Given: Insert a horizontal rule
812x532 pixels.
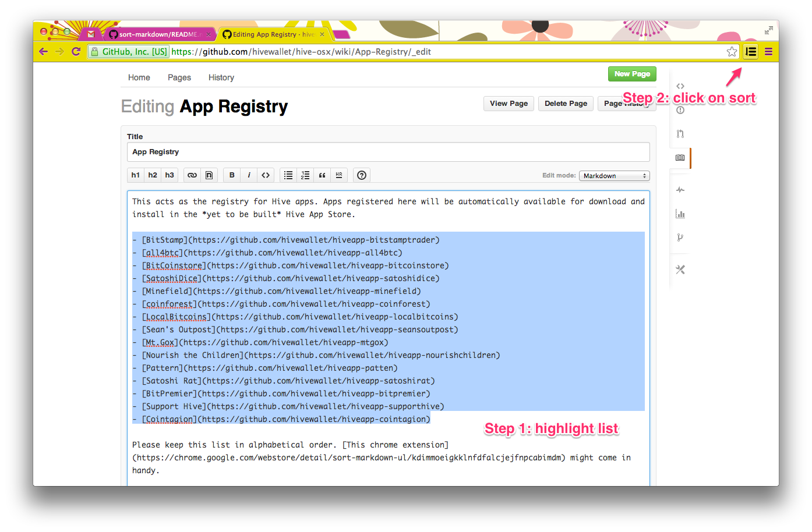Looking at the screenshot, I should [x=339, y=175].
